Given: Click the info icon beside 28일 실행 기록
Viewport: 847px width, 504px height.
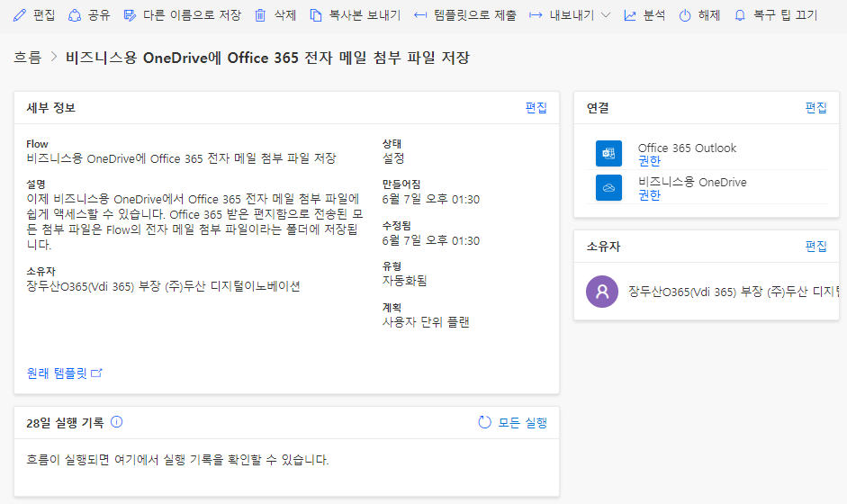Looking at the screenshot, I should (x=117, y=422).
